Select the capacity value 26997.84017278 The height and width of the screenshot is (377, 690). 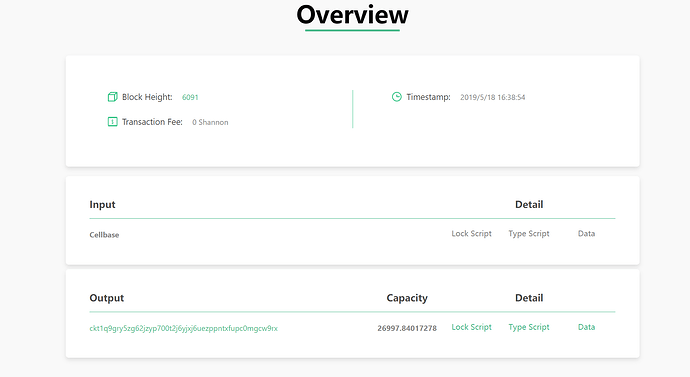pyautogui.click(x=407, y=328)
